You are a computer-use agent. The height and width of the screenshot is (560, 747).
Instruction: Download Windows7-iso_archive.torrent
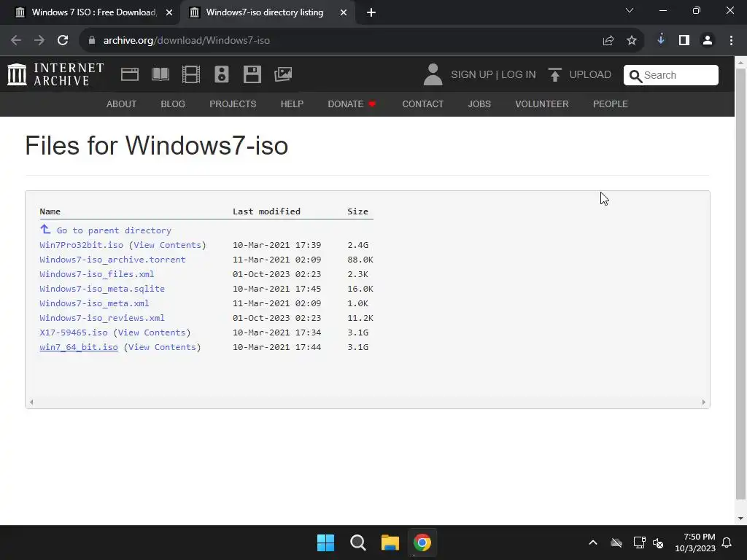pos(112,260)
